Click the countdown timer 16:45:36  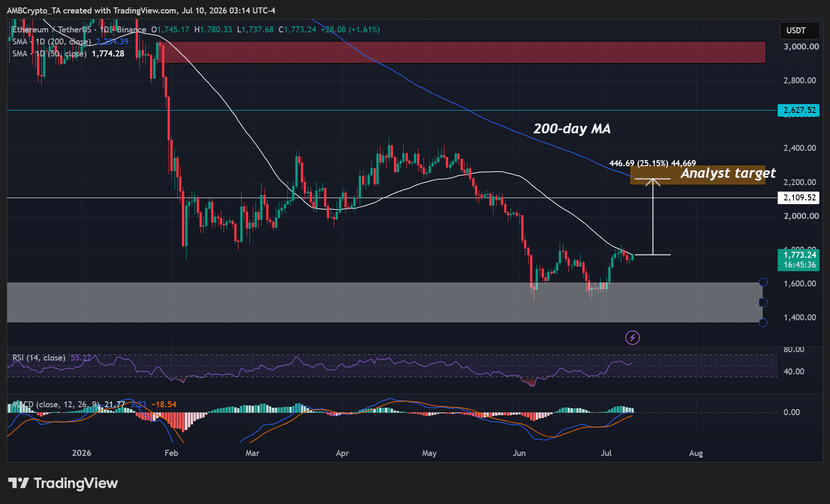799,265
